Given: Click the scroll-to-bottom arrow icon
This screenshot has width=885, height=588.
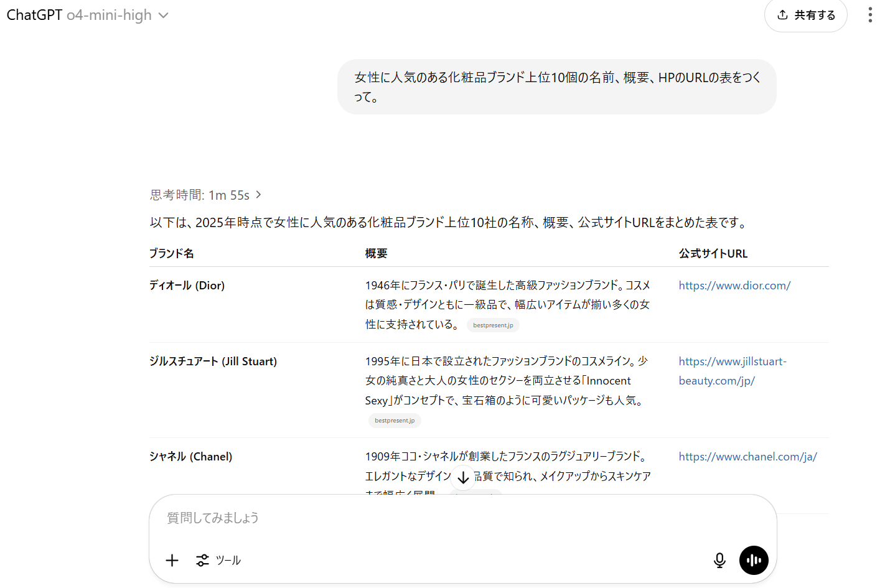Looking at the screenshot, I should [x=462, y=477].
